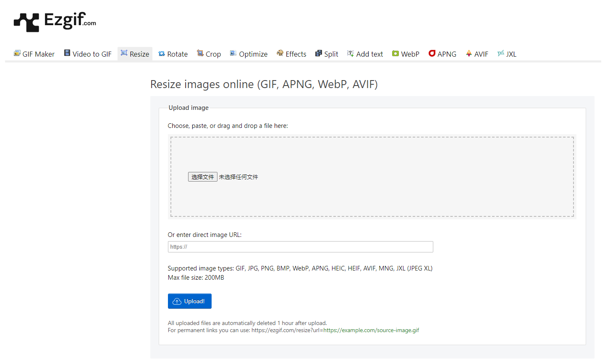Click the Video to GIF film icon
This screenshot has height=364, width=605.
67,53
